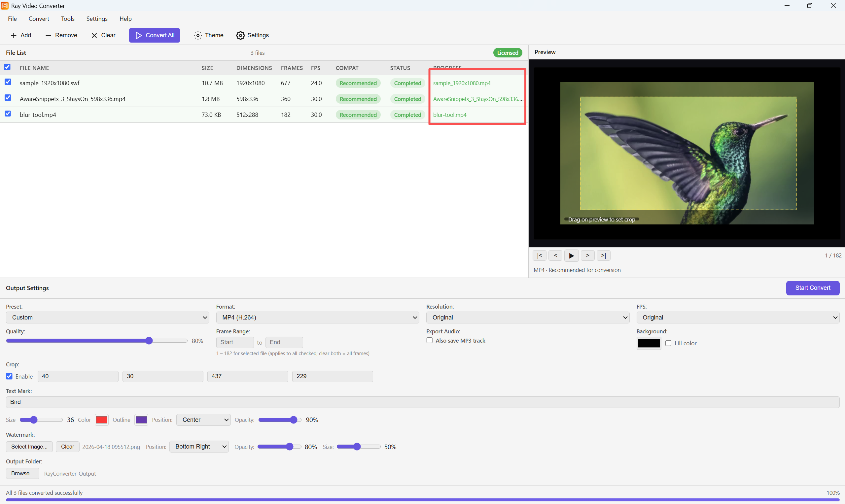845x504 pixels.
Task: Click the Clear toolbar button in the top toolbar
Action: (104, 35)
